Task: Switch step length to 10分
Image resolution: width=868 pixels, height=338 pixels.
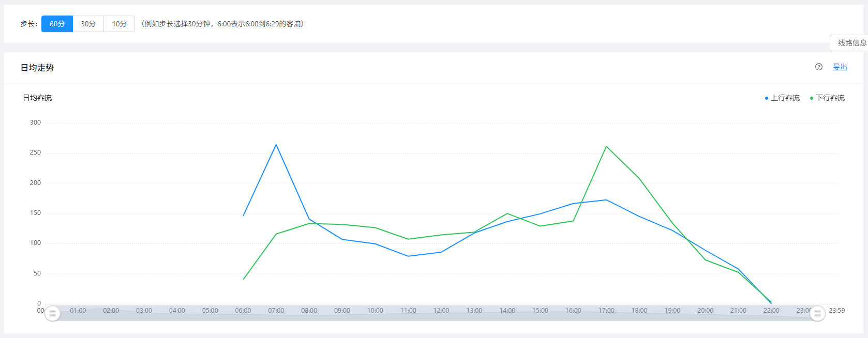Action: (x=119, y=24)
